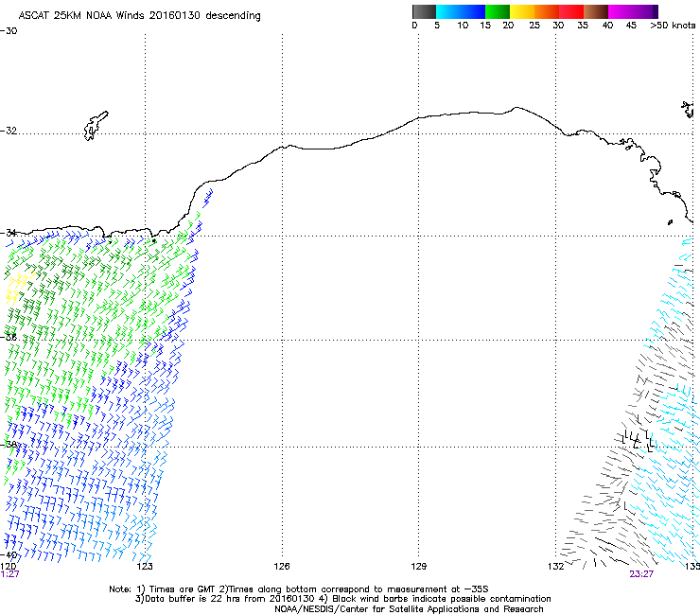Click the purple '1:27' swath time
The width and height of the screenshot is (700, 615).
coord(9,574)
